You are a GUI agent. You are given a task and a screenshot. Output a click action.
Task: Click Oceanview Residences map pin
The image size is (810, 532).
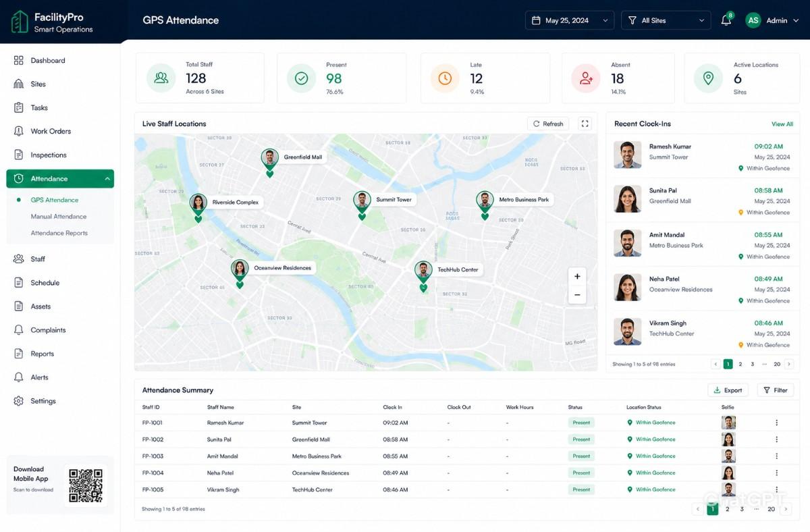coord(240,273)
